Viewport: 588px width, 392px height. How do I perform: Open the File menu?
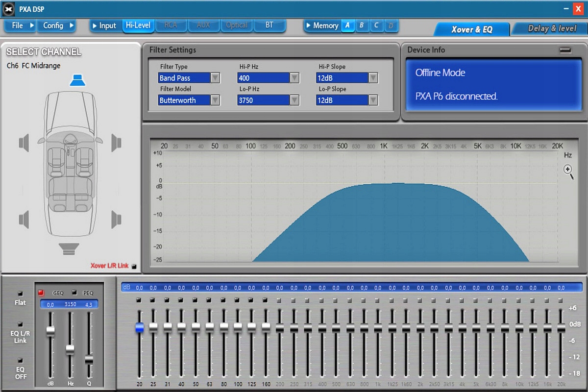(20, 25)
